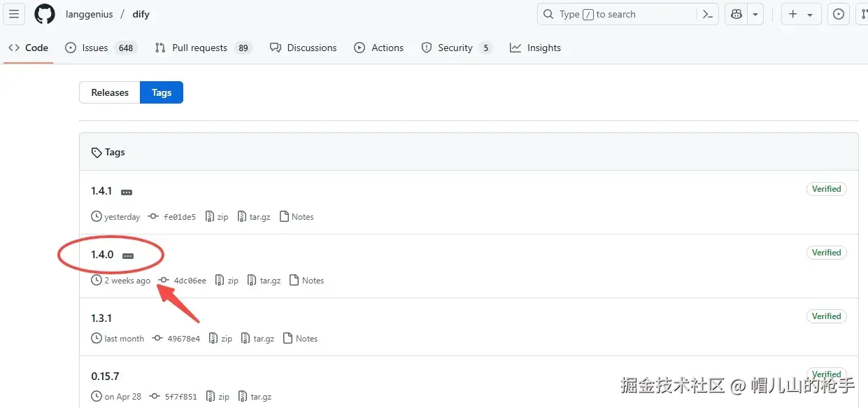Open the Copilot chat icon

click(x=737, y=14)
